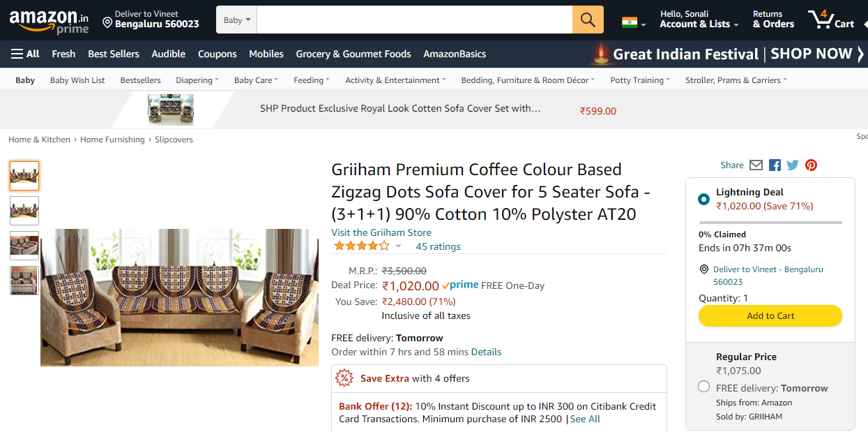Viewport: 868px width, 432px height.
Task: Expand the Diapering submenu
Action: [x=197, y=80]
